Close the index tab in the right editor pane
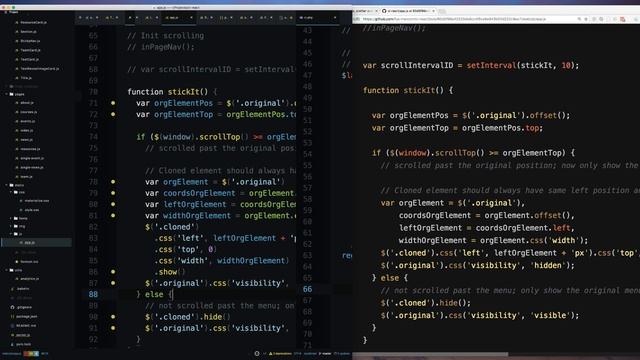Image resolution: width=640 pixels, height=360 pixels. [x=335, y=18]
